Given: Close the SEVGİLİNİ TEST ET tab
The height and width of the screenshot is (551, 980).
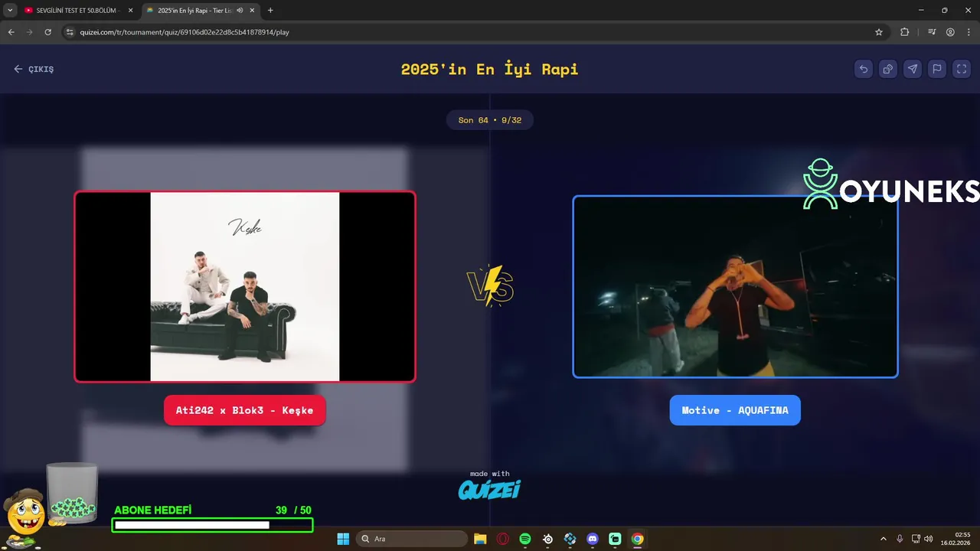Looking at the screenshot, I should pyautogui.click(x=131, y=11).
